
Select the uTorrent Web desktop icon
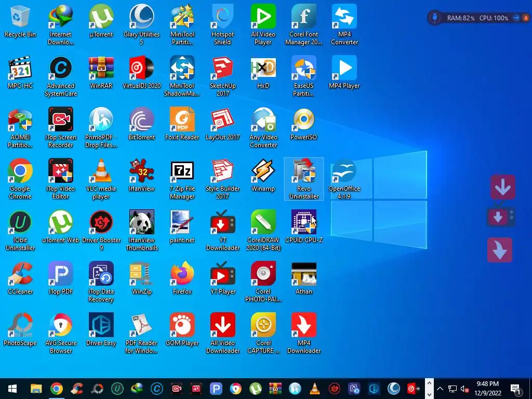coord(60,227)
